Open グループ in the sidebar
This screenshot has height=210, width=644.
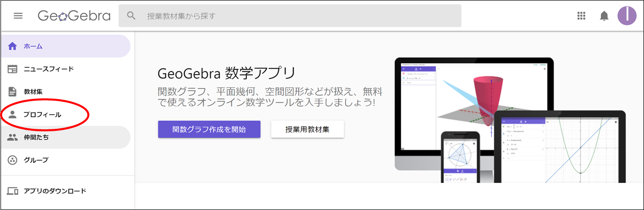pyautogui.click(x=65, y=160)
